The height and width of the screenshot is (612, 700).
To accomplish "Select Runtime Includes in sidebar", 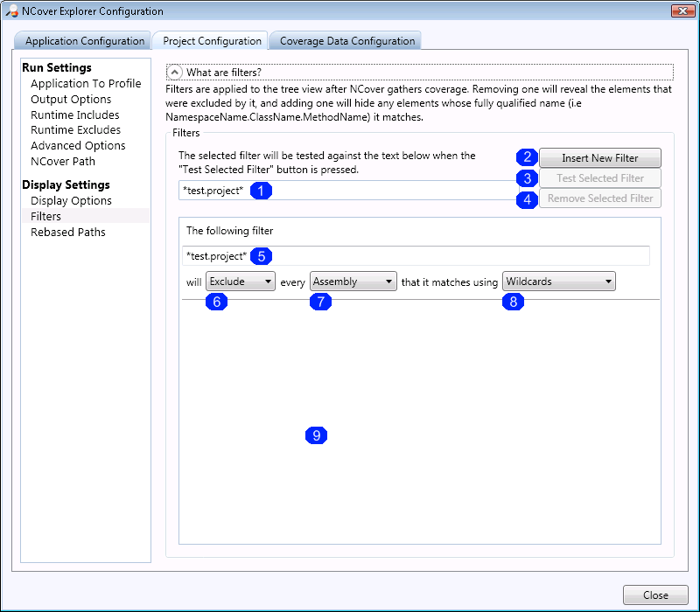I will (x=75, y=115).
